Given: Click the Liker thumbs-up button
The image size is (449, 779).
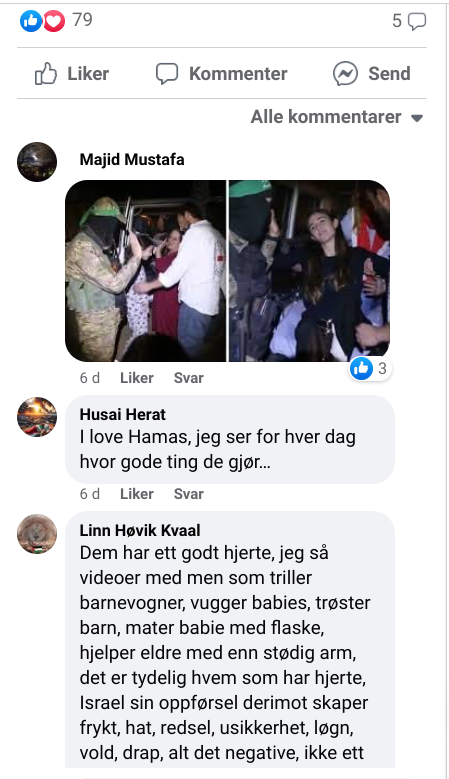Looking at the screenshot, I should pyautogui.click(x=72, y=74).
